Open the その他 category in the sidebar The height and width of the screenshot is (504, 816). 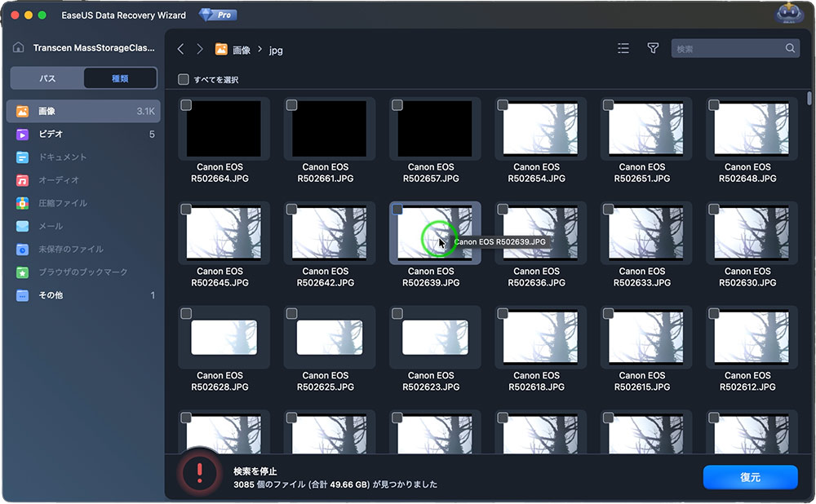[x=51, y=295]
